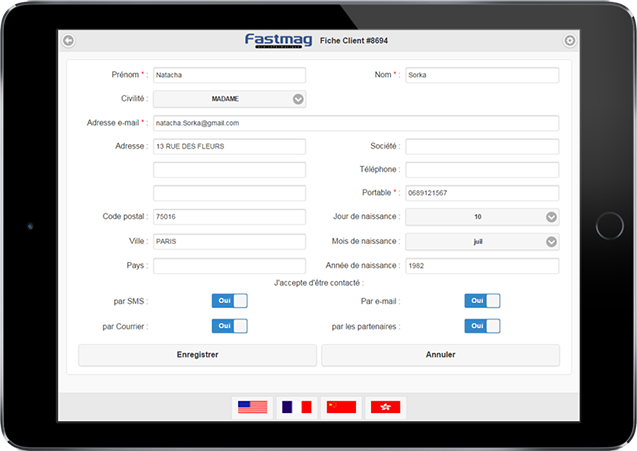Click the round icon at header right

click(x=570, y=41)
